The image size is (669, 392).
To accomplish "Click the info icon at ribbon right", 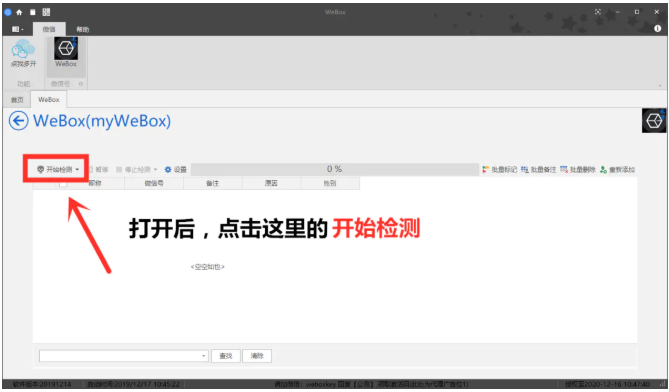I will [657, 28].
